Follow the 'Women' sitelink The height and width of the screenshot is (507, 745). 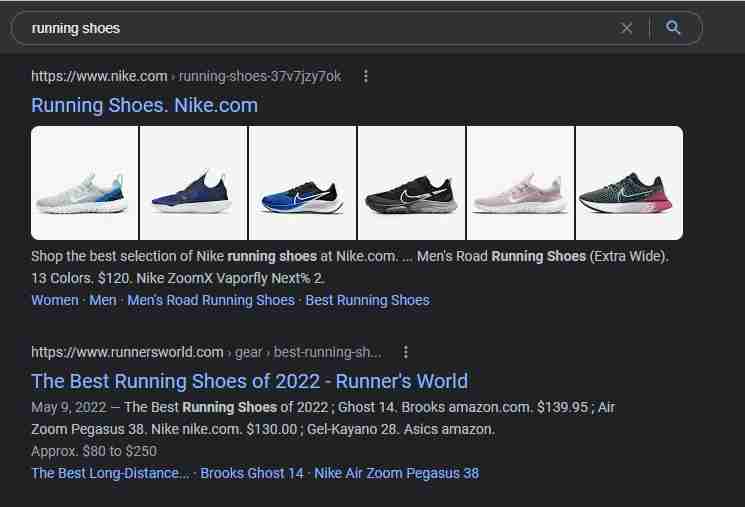tap(55, 300)
